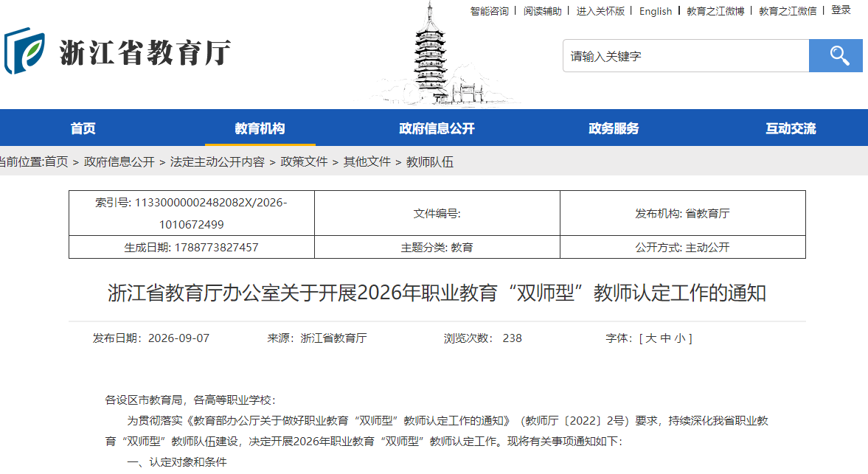Switch to 进入关怀版 accessibility mode

click(x=600, y=11)
